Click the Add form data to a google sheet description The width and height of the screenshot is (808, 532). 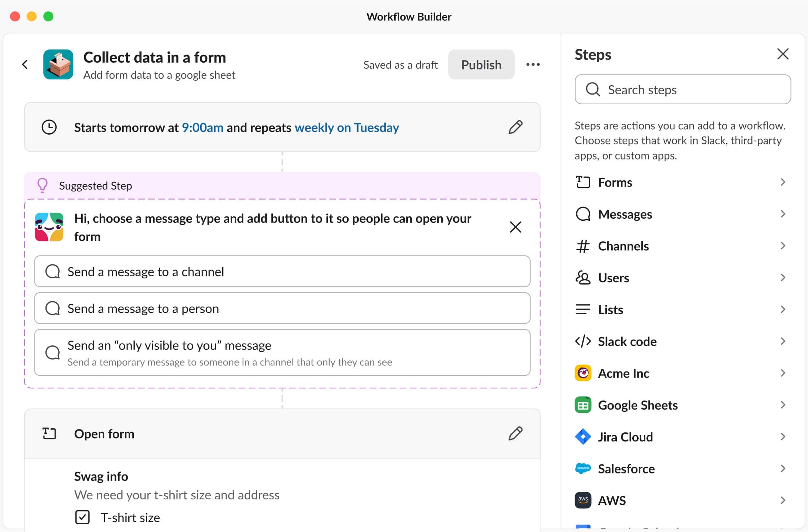coord(159,75)
